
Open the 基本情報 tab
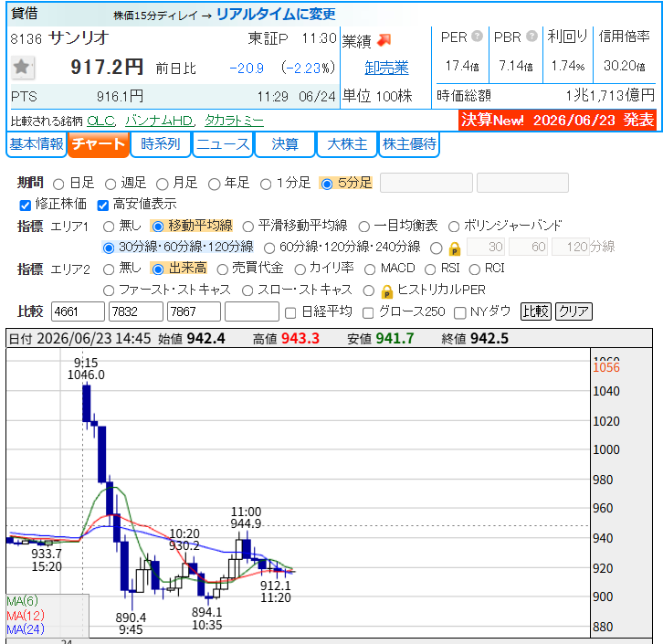pos(37,144)
